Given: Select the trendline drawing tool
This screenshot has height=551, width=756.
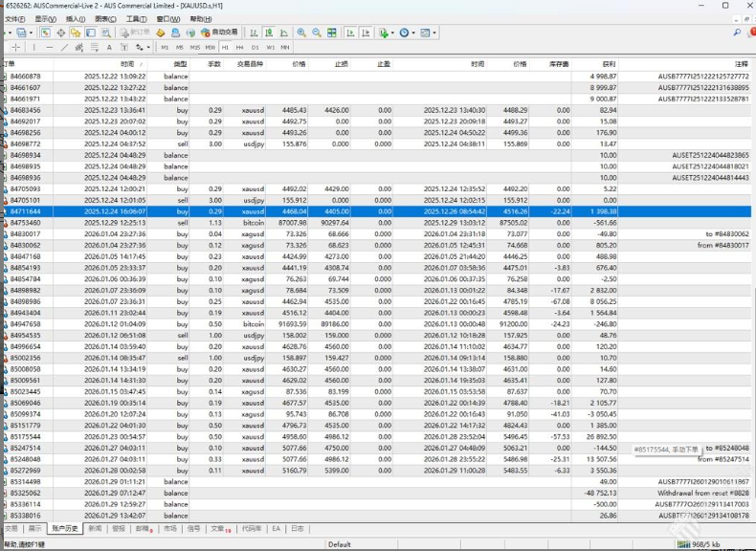Looking at the screenshot, I should coord(64,47).
